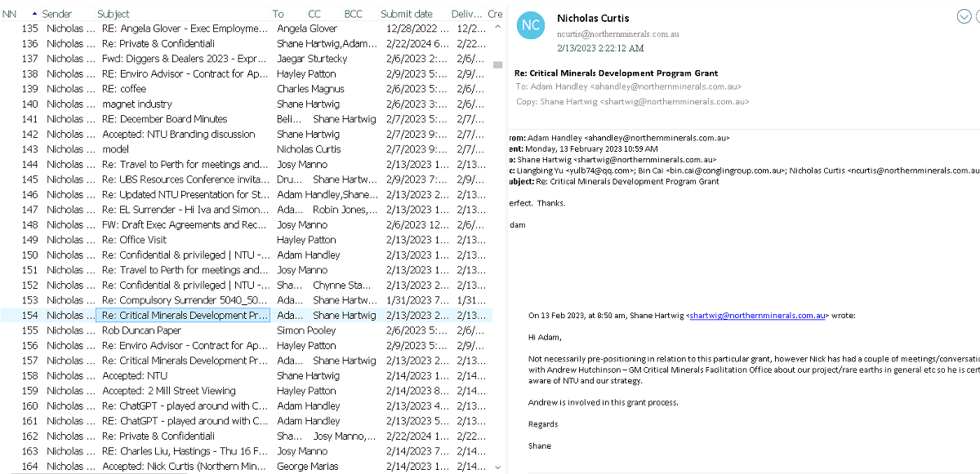This screenshot has height=474, width=980.
Task: Select row 144 'Re: Travel to Perth for meetings and...'
Action: point(246,164)
